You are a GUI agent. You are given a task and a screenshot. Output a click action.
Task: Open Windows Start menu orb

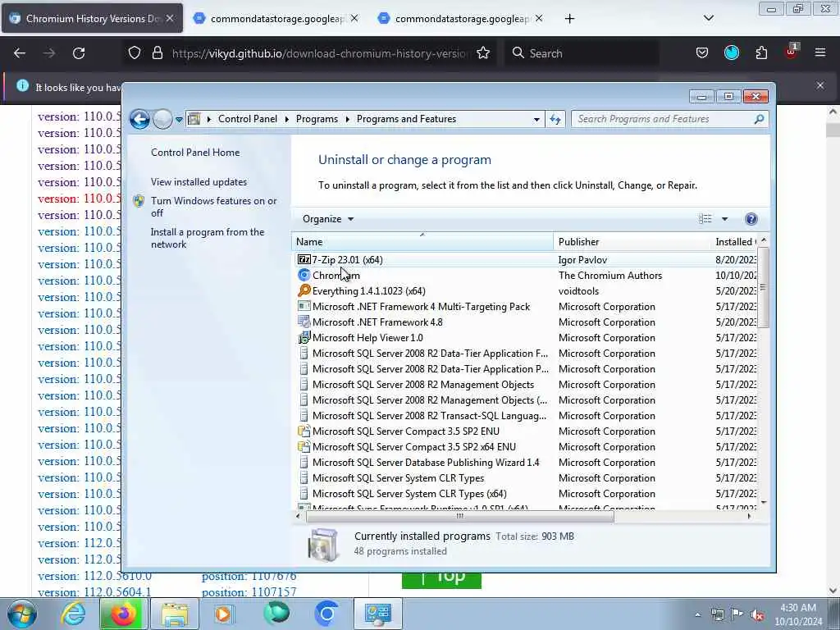[x=21, y=614]
